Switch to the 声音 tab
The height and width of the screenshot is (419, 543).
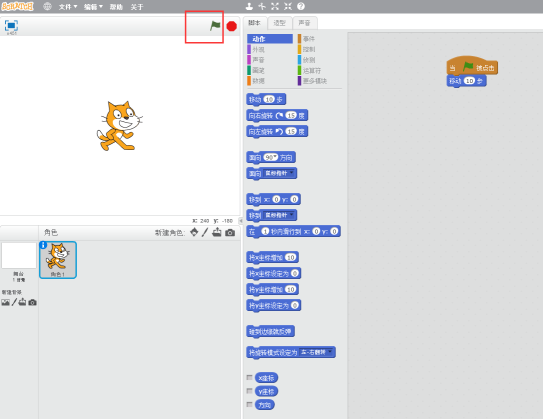[305, 23]
